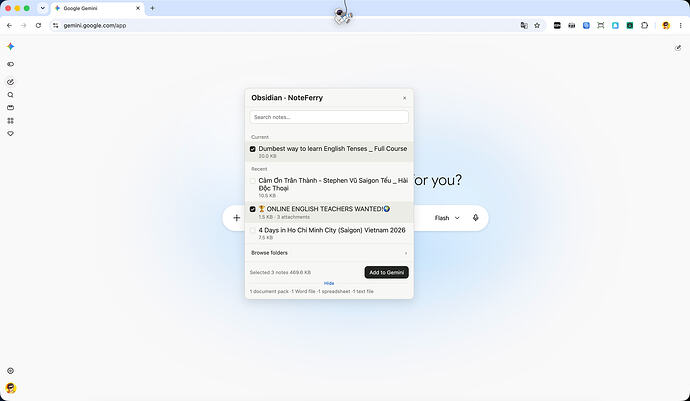Viewport: 690px width, 401px height.
Task: Click the Gemini sparkle logo in sidebar
Action: click(x=11, y=46)
